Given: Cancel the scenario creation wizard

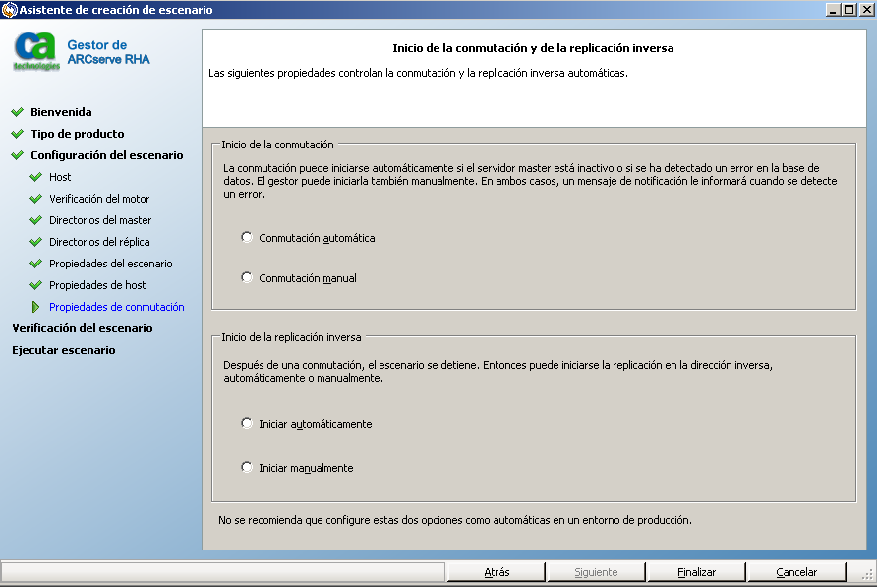Looking at the screenshot, I should pos(795,571).
